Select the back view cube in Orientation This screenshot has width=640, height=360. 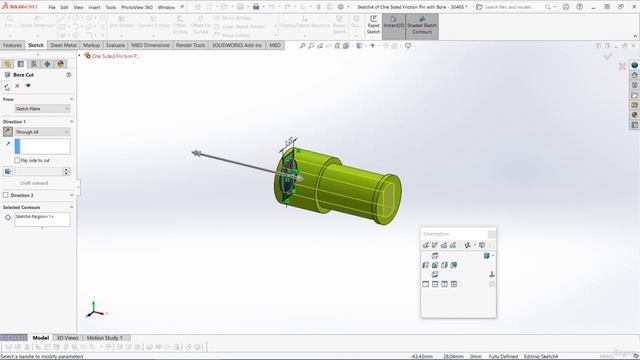(x=453, y=265)
